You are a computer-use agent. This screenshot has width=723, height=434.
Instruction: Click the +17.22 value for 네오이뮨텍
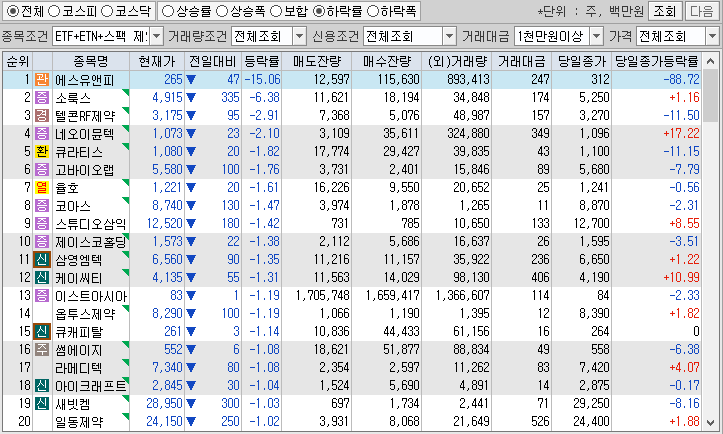[681, 133]
